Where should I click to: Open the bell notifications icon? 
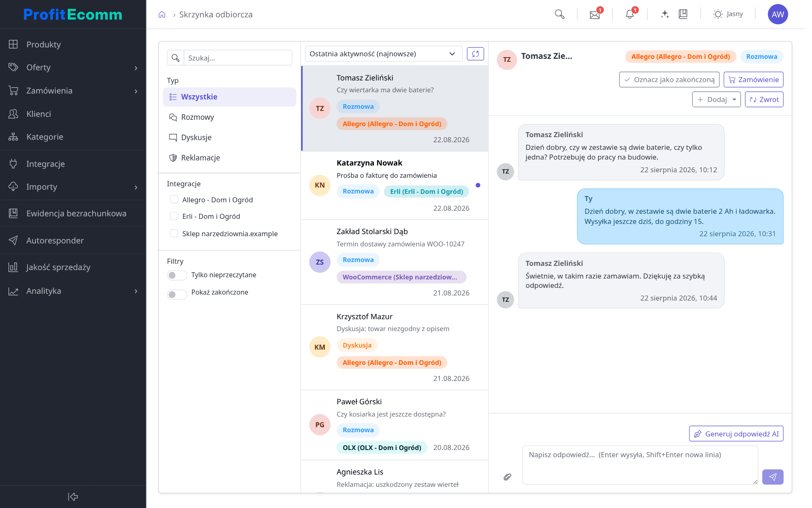point(630,14)
